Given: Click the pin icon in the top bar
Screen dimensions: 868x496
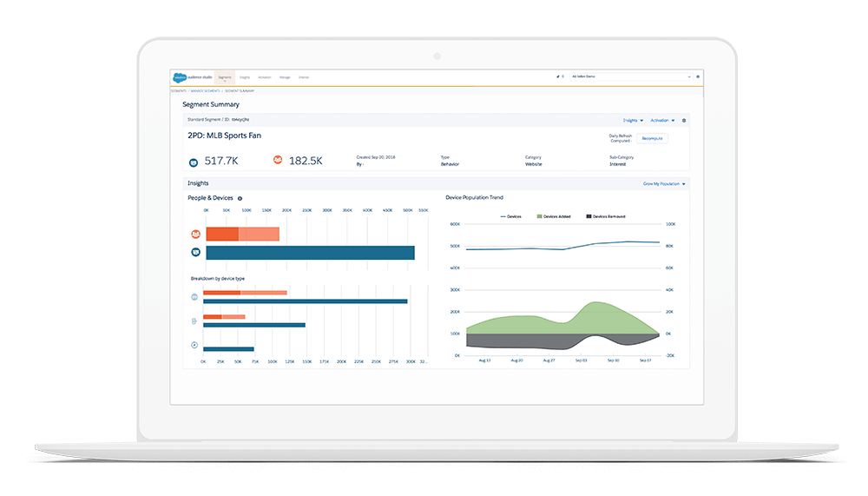Looking at the screenshot, I should click(558, 76).
